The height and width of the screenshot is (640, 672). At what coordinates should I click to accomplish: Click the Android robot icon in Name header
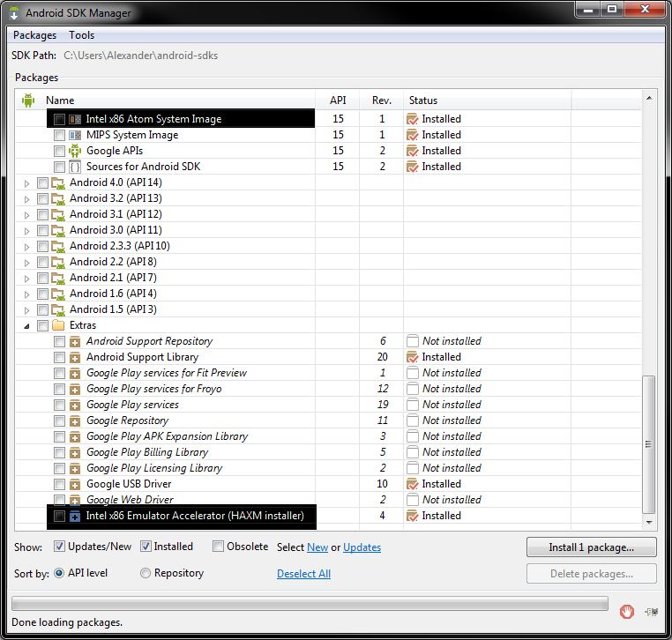point(28,100)
